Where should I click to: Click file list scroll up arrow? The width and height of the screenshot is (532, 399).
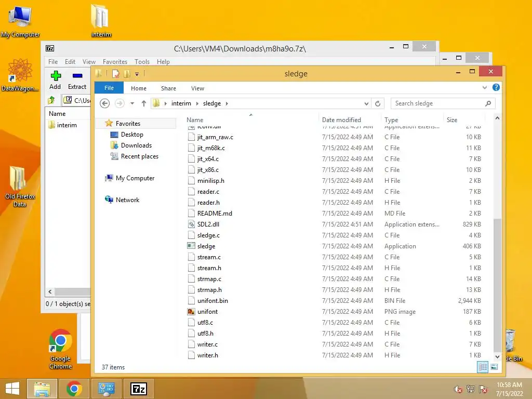[497, 118]
